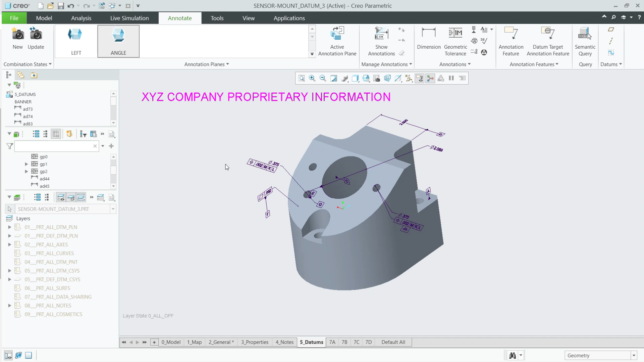
Task: Click the Update combination state icon
Action: point(36,35)
